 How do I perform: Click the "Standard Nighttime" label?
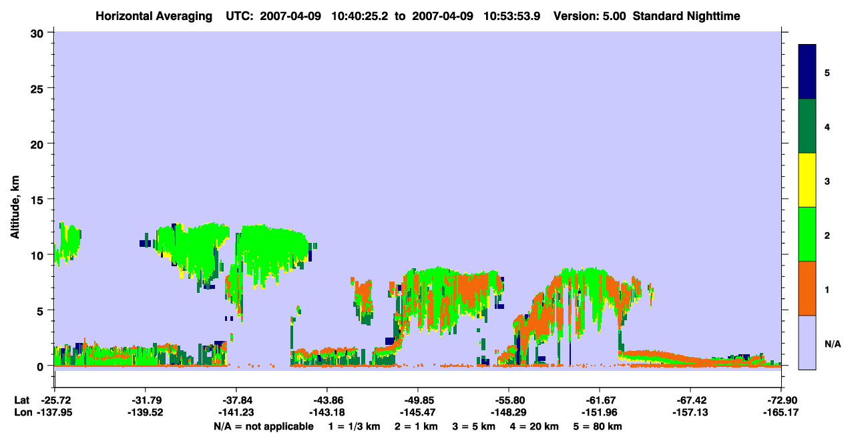(685, 15)
